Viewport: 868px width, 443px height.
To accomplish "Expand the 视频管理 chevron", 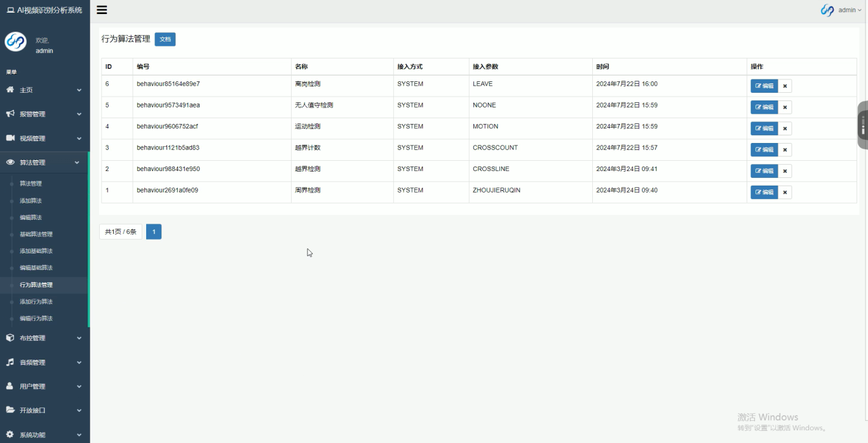I will (79, 139).
